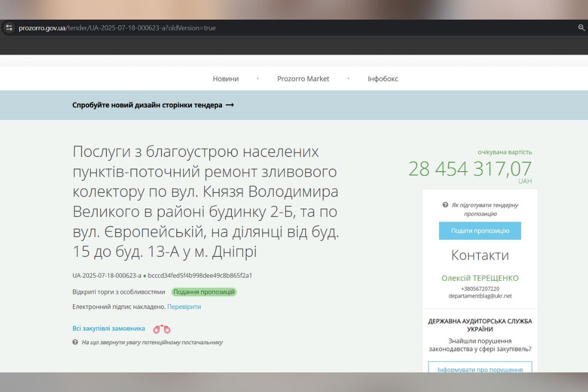Click the arrow icon in new design banner
The image size is (588, 392).
230,105
